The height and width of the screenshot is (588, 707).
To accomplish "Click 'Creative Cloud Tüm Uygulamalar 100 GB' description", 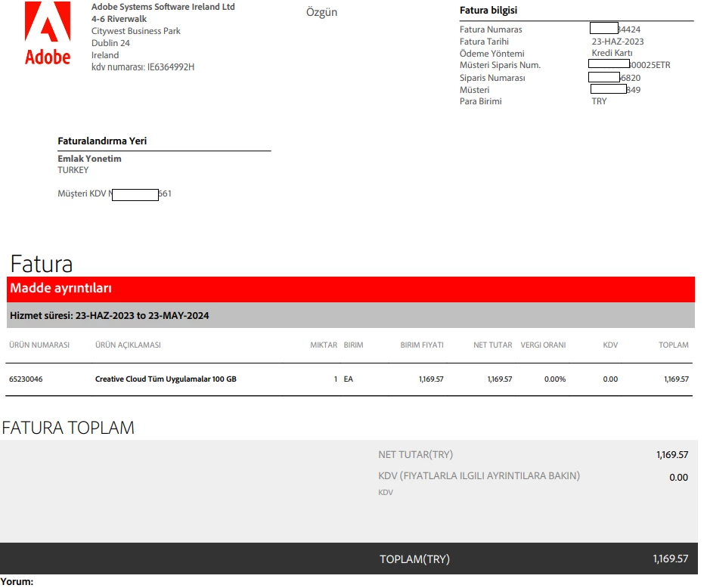I will click(166, 379).
